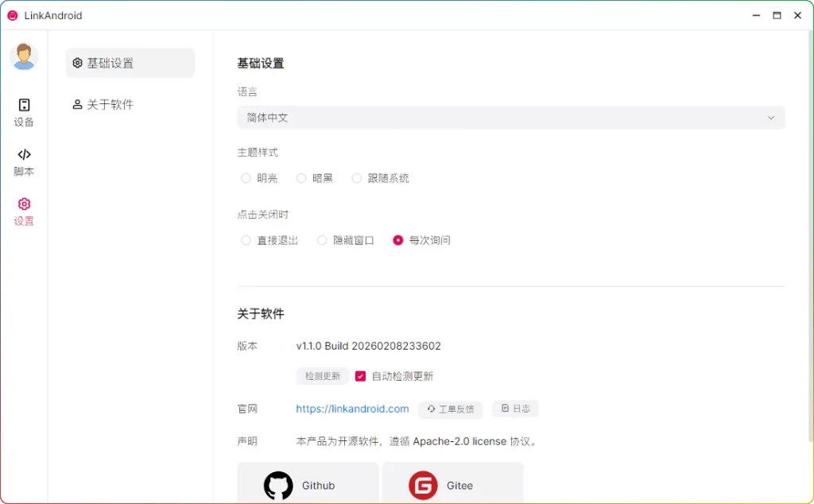Open the 日志 log viewer

[x=514, y=408]
